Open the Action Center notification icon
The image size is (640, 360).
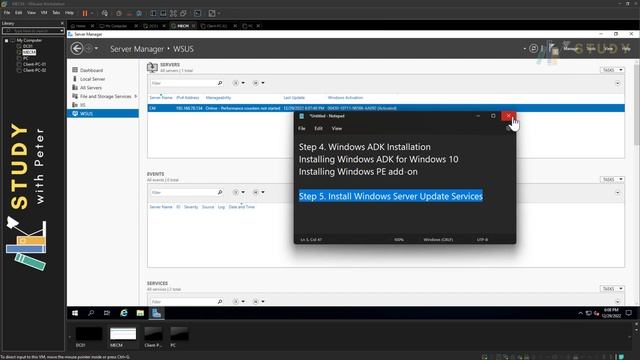(x=629, y=313)
